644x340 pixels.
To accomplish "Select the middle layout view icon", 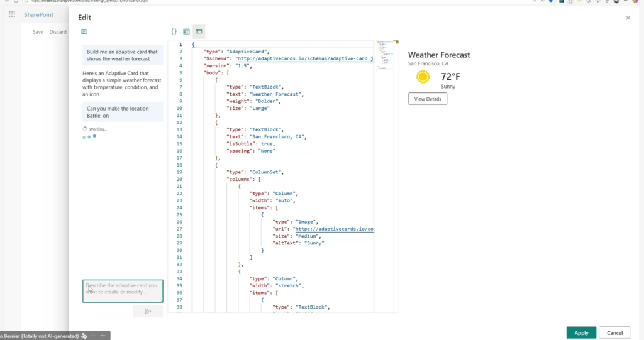I will point(186,31).
